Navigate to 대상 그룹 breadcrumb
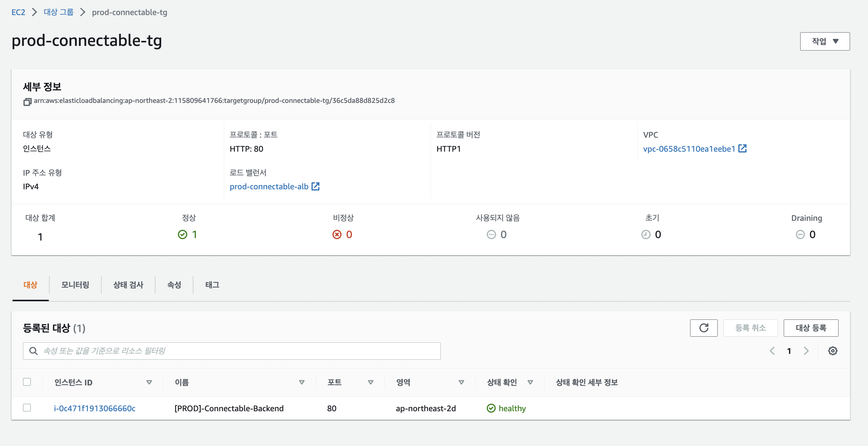The width and height of the screenshot is (868, 446). pos(58,12)
